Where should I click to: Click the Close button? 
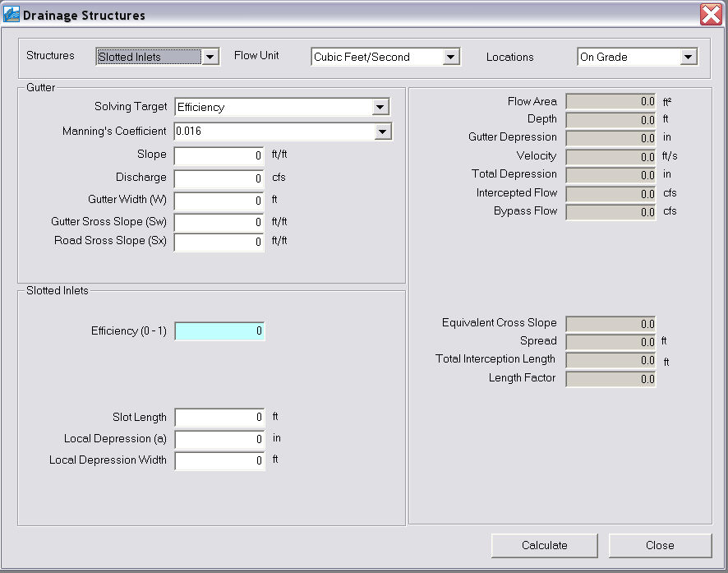pyautogui.click(x=660, y=545)
